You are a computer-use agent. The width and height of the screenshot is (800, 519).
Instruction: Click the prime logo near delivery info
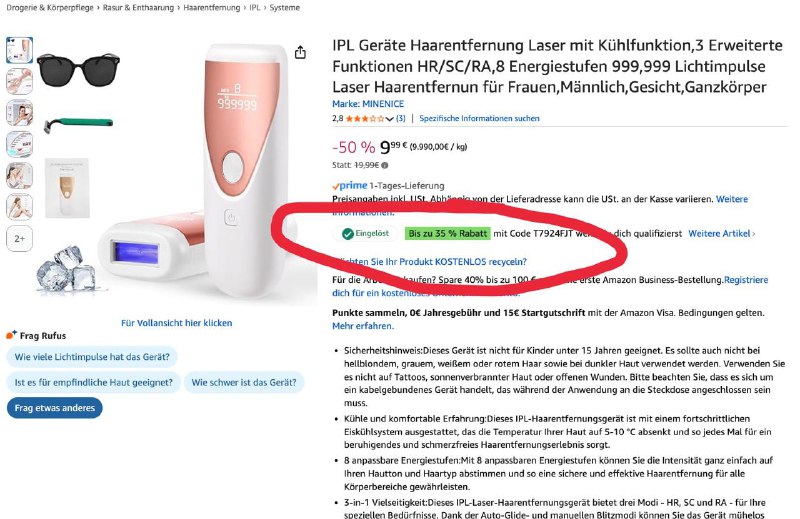click(x=349, y=186)
